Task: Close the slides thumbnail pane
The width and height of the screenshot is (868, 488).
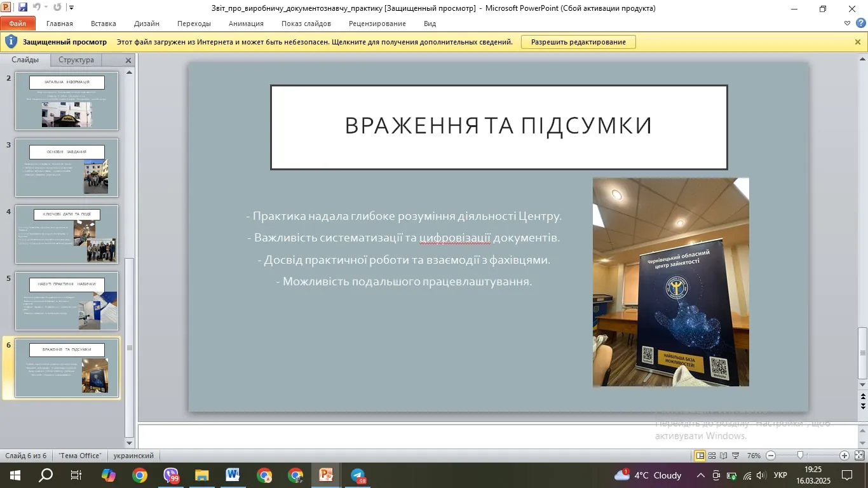Action: [128, 60]
